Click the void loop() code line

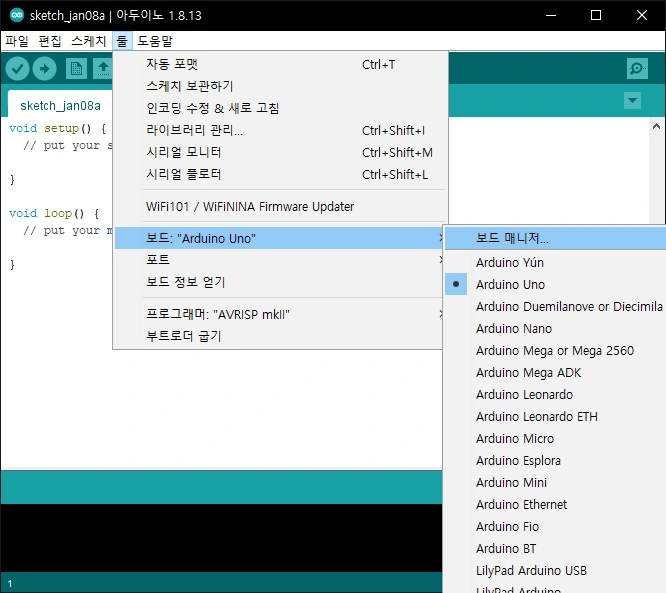tap(54, 213)
